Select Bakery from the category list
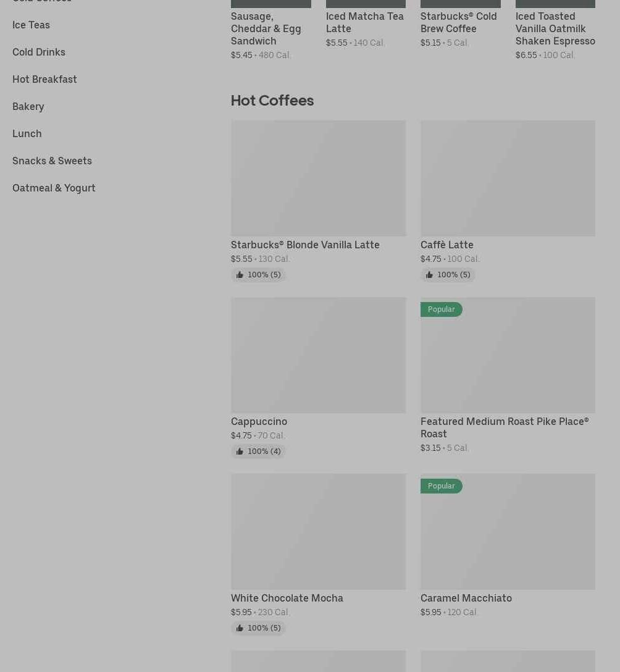Image resolution: width=620 pixels, height=672 pixels. click(x=28, y=106)
